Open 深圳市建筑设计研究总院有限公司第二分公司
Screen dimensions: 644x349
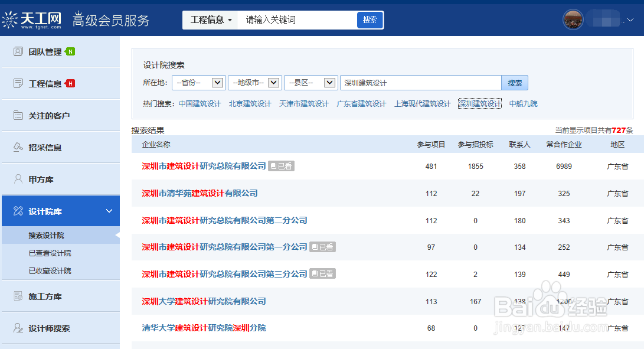click(x=224, y=220)
